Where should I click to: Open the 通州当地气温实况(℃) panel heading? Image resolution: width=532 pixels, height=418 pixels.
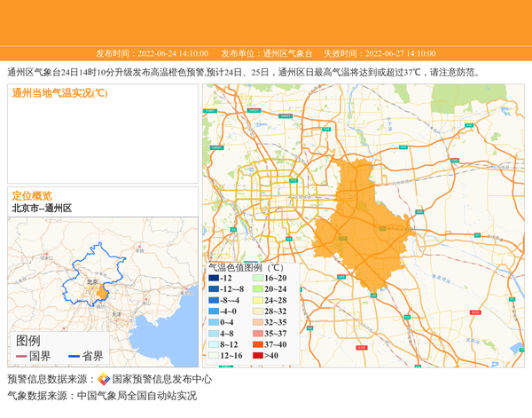coord(59,92)
